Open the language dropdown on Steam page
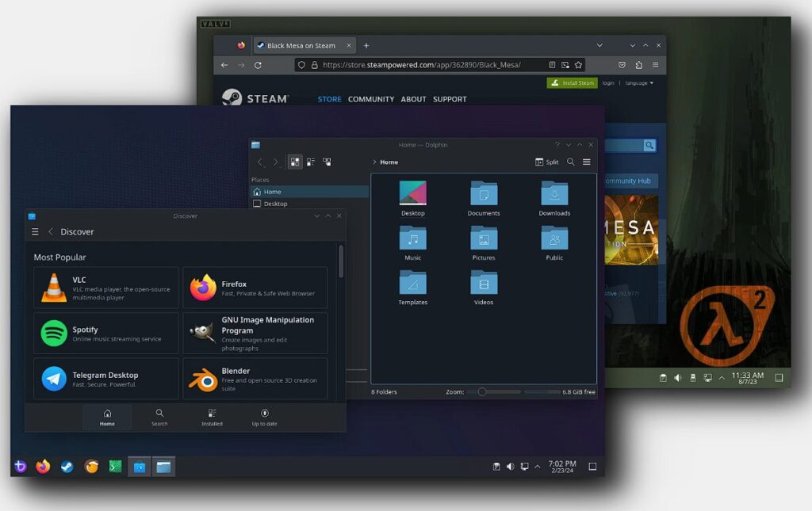This screenshot has width=812, height=511. [639, 83]
